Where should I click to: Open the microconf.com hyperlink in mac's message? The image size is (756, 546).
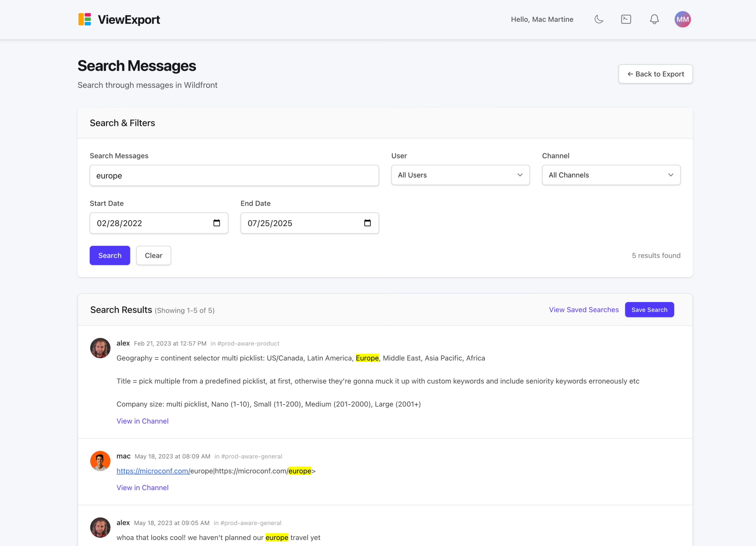[153, 471]
